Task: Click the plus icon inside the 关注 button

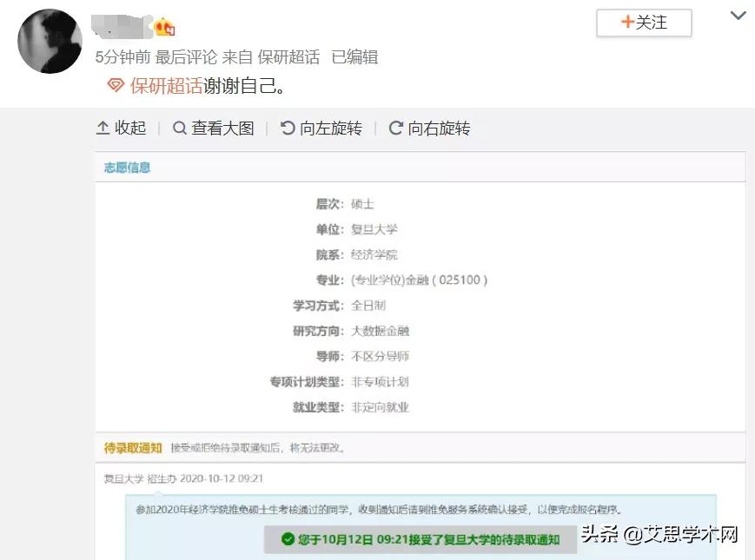Action: (627, 23)
